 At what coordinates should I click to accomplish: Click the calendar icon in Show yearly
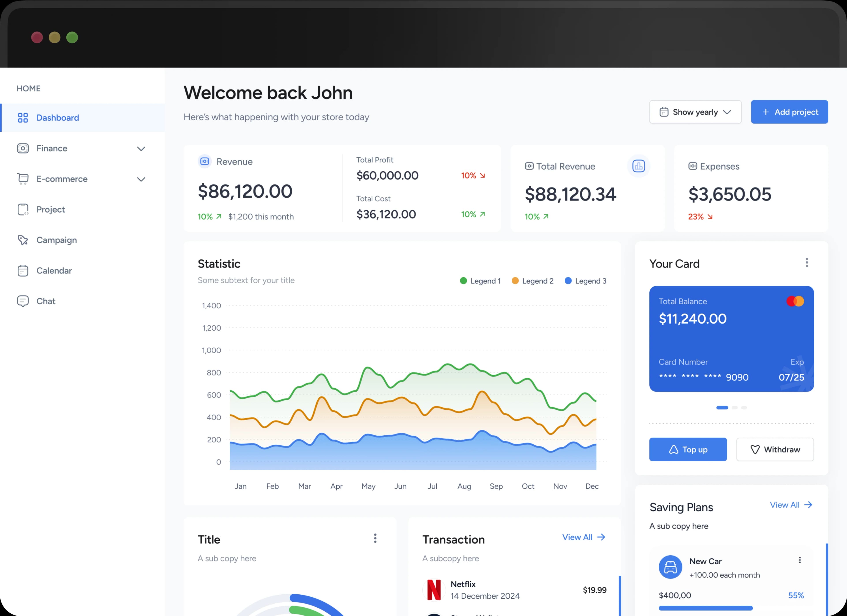coord(664,112)
